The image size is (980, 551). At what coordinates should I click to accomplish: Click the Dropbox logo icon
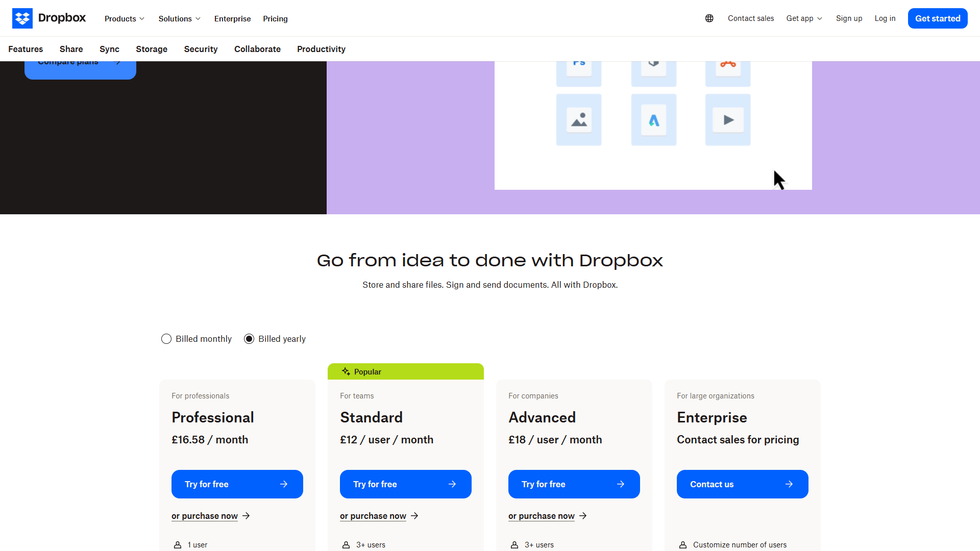(22, 18)
